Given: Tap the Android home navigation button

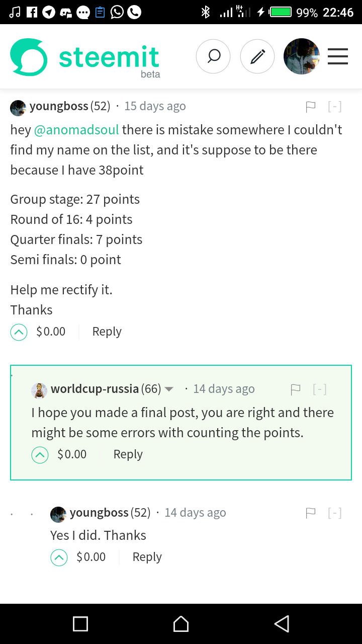Looking at the screenshot, I should tap(181, 624).
